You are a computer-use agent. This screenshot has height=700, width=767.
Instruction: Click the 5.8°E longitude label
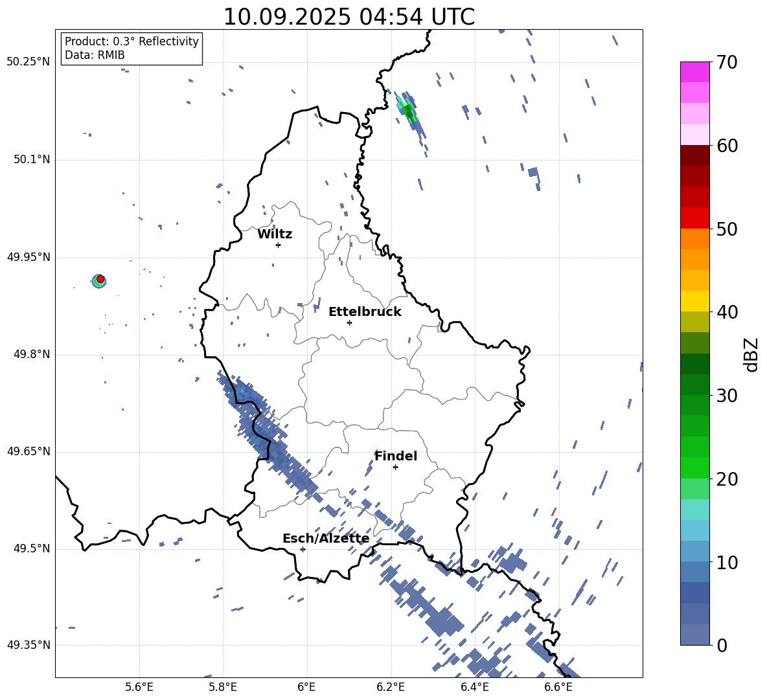pyautogui.click(x=223, y=687)
